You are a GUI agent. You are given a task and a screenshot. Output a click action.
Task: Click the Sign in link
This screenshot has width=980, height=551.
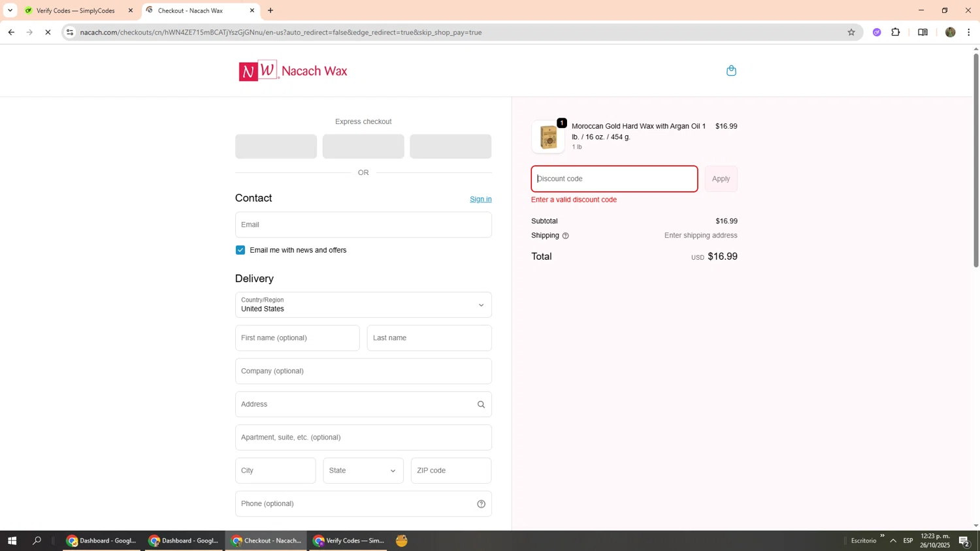(x=481, y=199)
